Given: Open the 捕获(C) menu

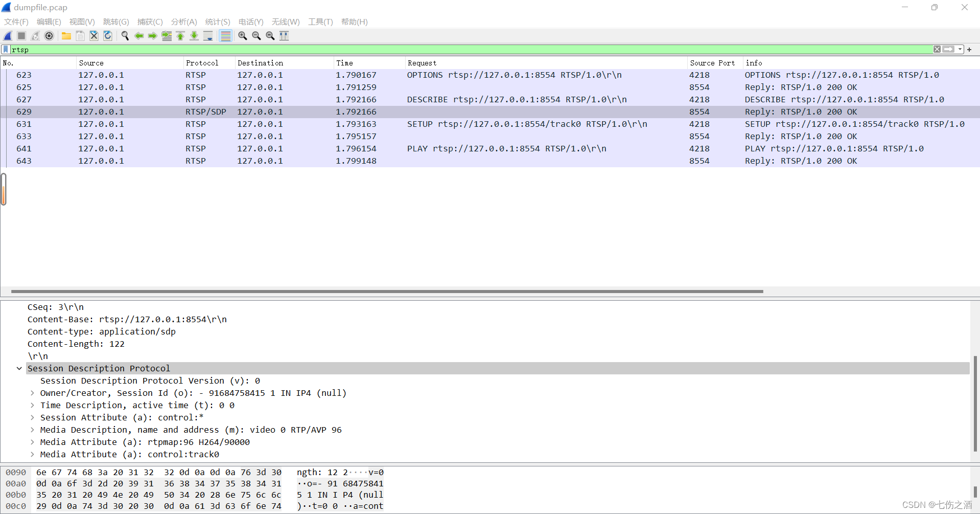Looking at the screenshot, I should pyautogui.click(x=150, y=22).
